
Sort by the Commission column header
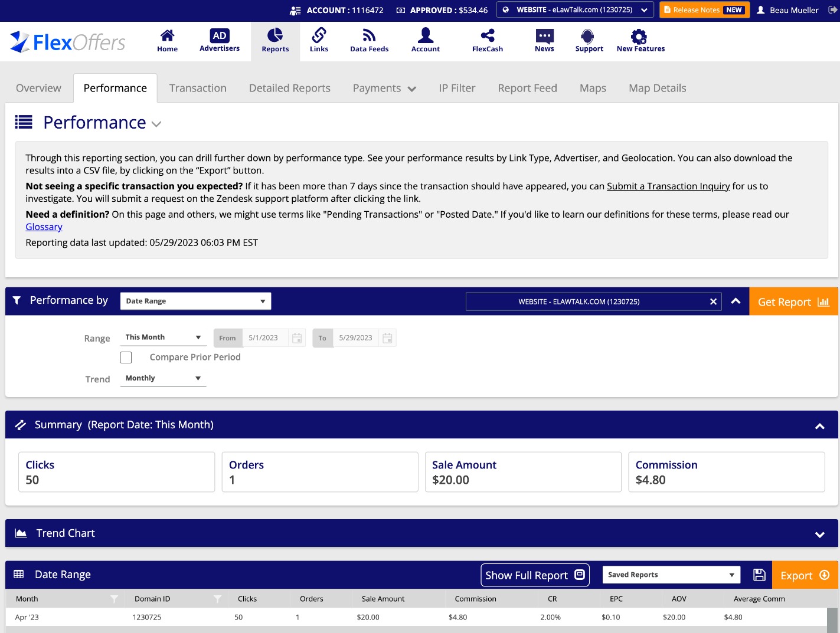click(475, 599)
